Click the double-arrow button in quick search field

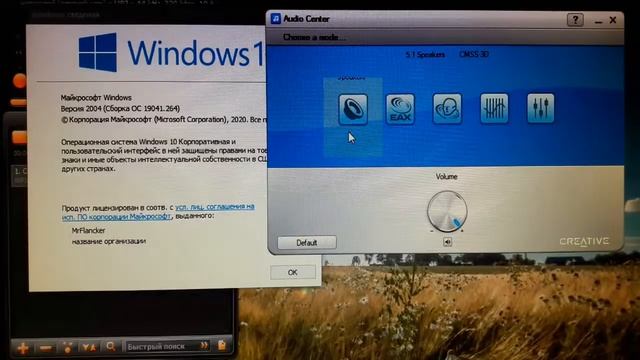point(204,346)
